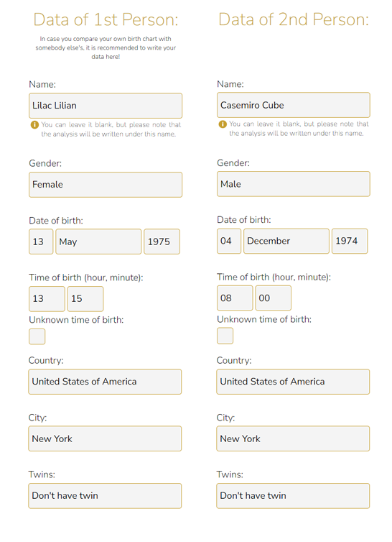Open the Male gender dropdown
The width and height of the screenshot is (392, 542).
click(x=294, y=184)
